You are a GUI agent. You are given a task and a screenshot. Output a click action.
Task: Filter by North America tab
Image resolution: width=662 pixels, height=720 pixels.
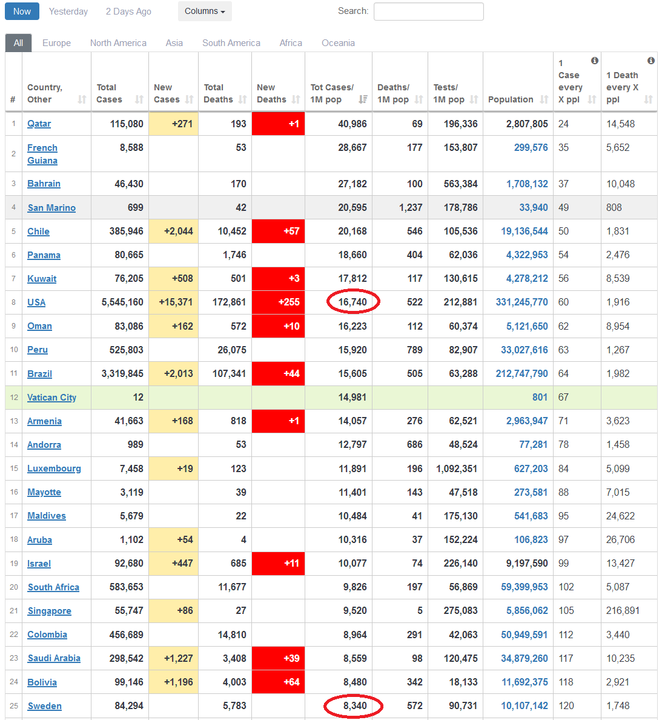(x=118, y=43)
